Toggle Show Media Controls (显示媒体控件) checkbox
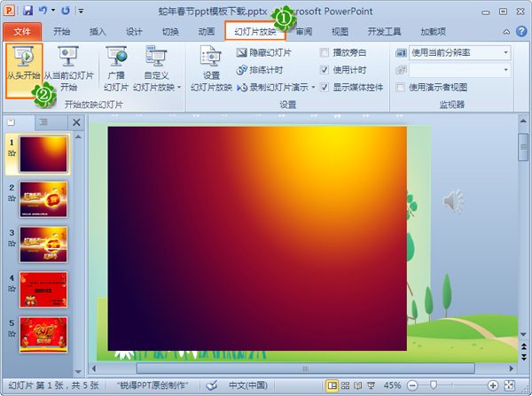This screenshot has height=396, width=532. [x=325, y=88]
